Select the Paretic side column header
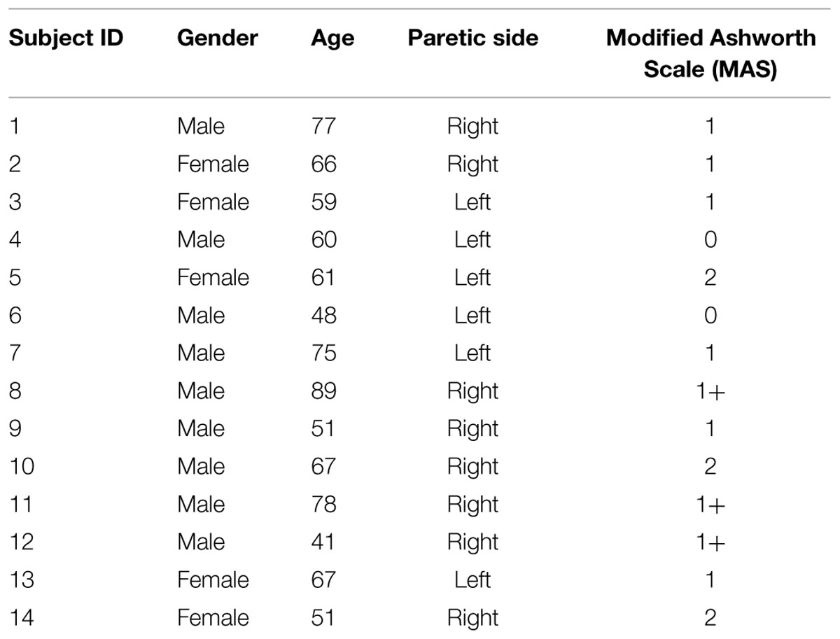Image resolution: width=840 pixels, height=639 pixels. (x=473, y=38)
